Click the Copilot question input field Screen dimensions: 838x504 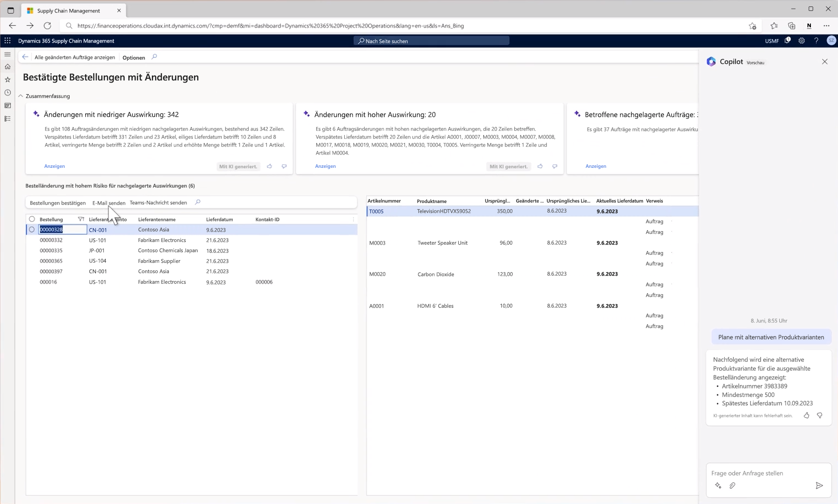coord(768,473)
